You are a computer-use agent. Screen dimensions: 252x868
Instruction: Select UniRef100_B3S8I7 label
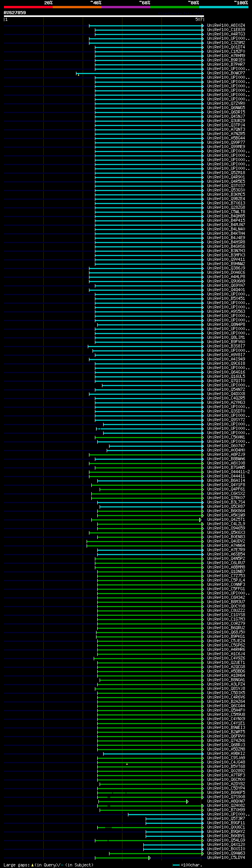226,346
